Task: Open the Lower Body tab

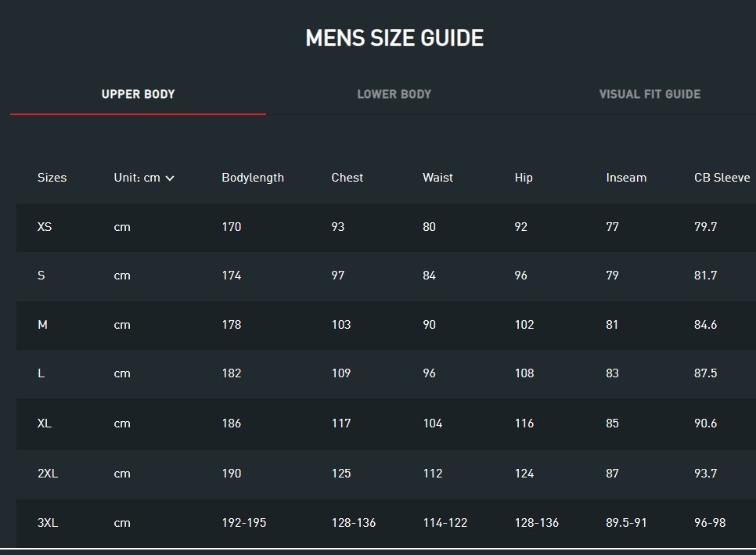Action: pos(394,94)
